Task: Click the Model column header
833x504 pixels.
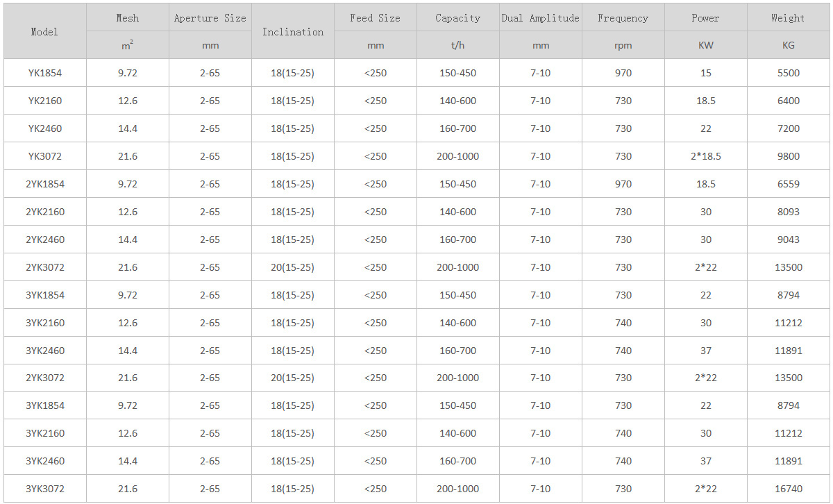Action: [44, 32]
